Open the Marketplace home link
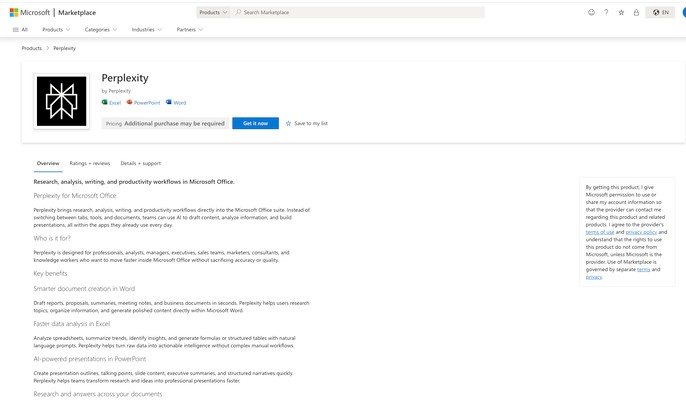The height and width of the screenshot is (400, 686). (77, 13)
